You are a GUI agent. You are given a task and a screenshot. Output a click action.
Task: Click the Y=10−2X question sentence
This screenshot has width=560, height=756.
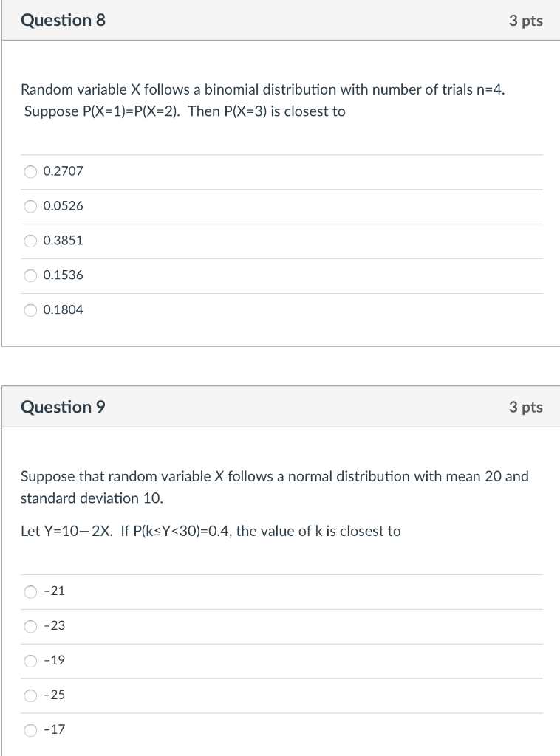211,532
